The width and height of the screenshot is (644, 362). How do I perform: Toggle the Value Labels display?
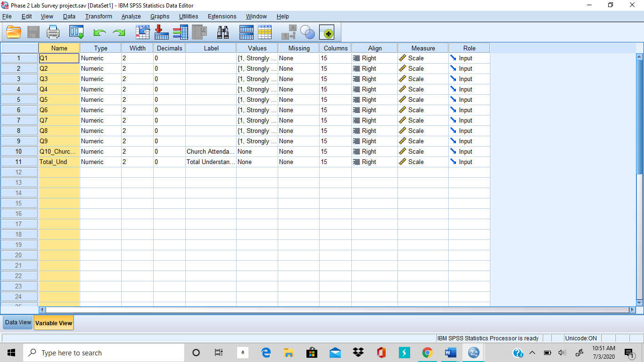click(289, 32)
